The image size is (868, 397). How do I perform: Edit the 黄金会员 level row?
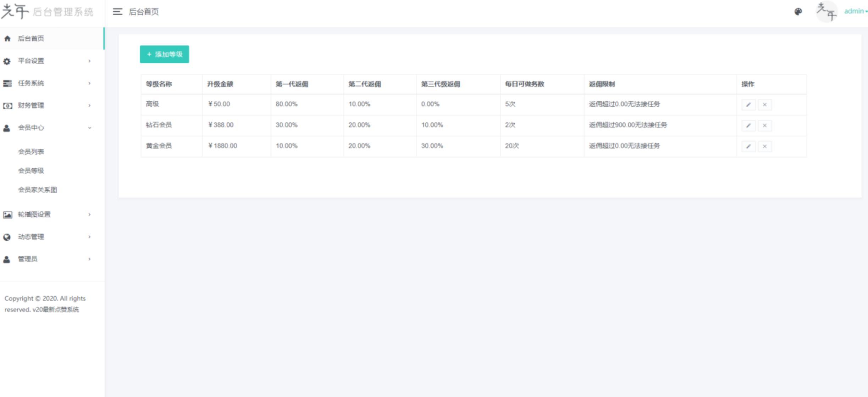pyautogui.click(x=748, y=147)
